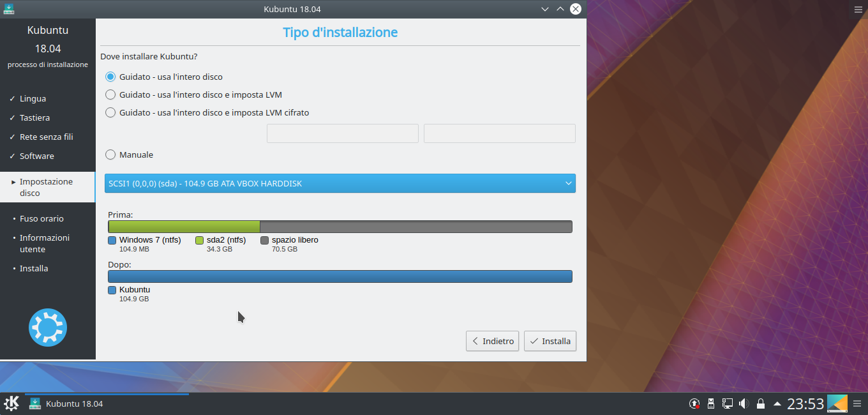Viewport: 868px width, 415px height.
Task: Click the Windows 7 (ntfs) blue swatch
Action: pyautogui.click(x=112, y=241)
